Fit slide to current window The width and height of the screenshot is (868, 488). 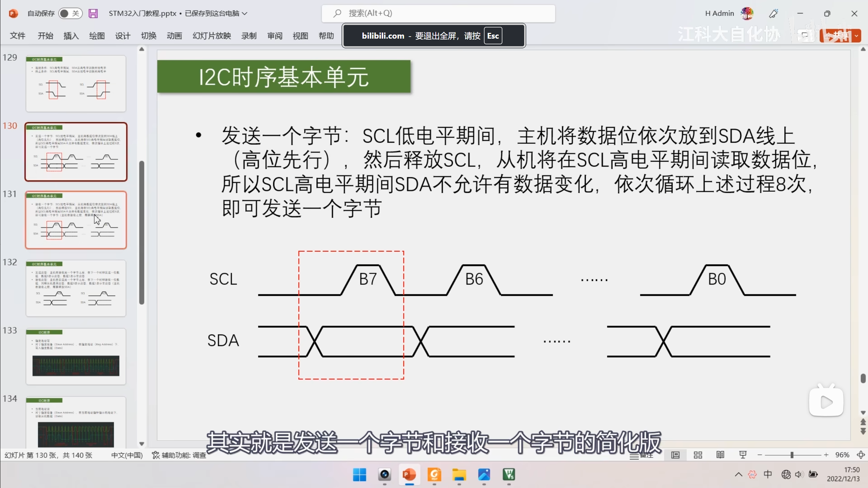(x=861, y=455)
